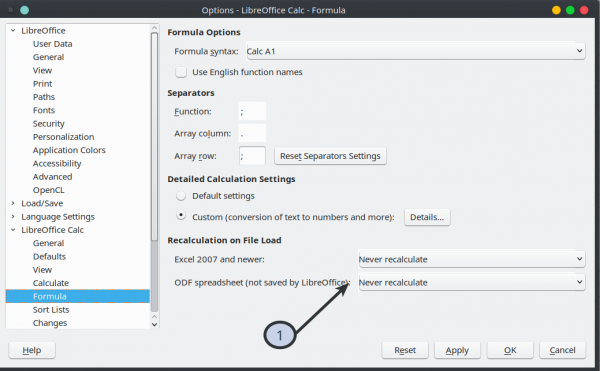Click the teal circle icon in title bar

coord(24,10)
